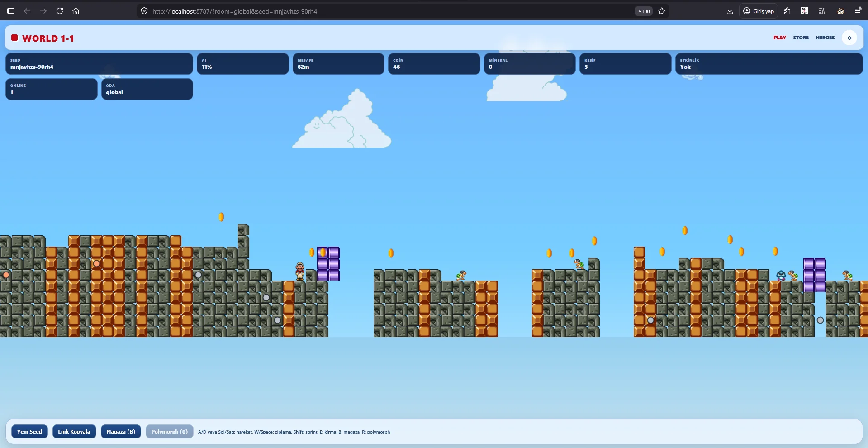Screen dimensions: 868x448
Task: Open game settings gear button
Action: click(849, 38)
